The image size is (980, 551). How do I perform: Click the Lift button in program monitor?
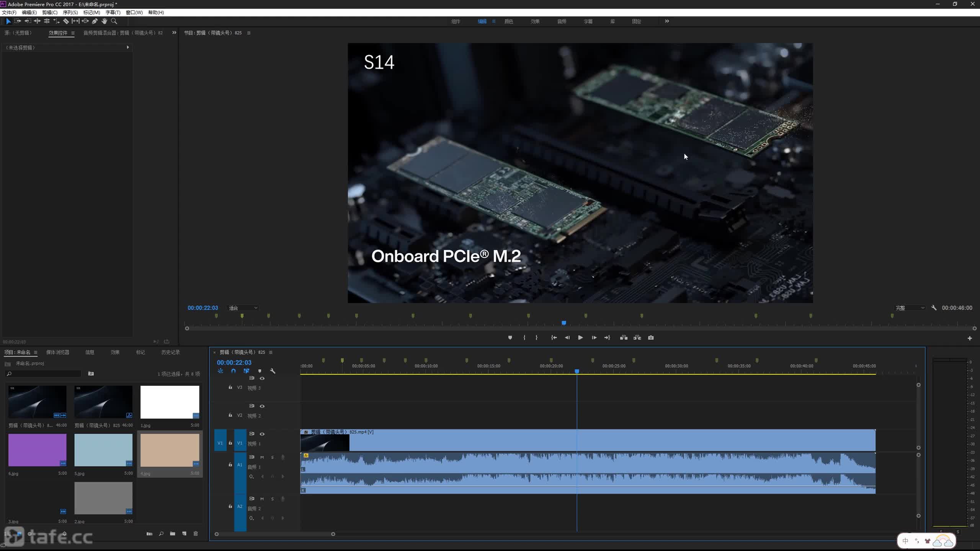point(624,337)
